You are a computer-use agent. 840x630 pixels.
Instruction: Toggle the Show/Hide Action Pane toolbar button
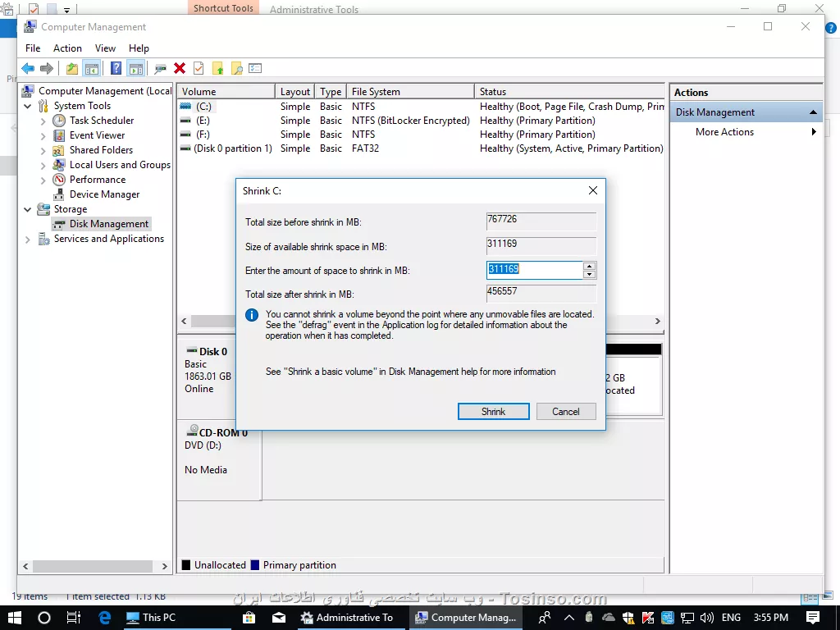click(136, 68)
